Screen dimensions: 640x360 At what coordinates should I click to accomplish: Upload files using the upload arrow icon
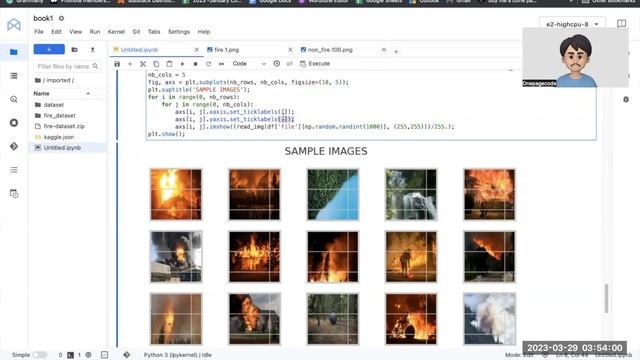93,49
